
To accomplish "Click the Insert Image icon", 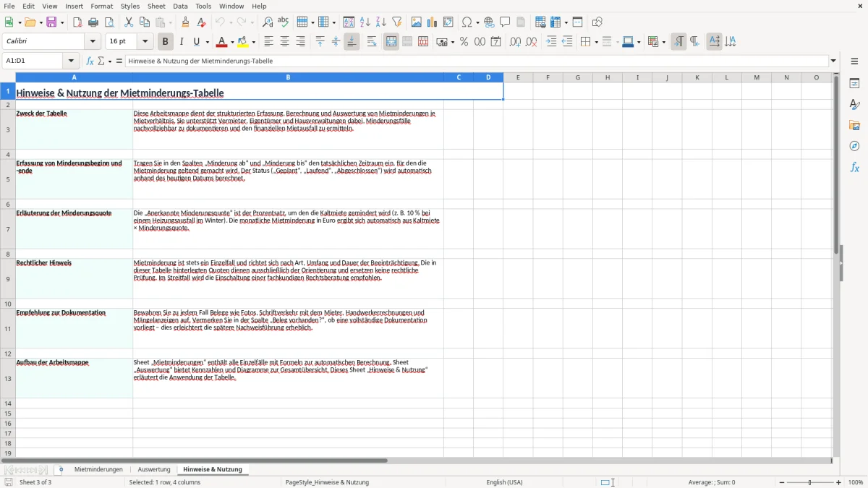I will tap(417, 22).
